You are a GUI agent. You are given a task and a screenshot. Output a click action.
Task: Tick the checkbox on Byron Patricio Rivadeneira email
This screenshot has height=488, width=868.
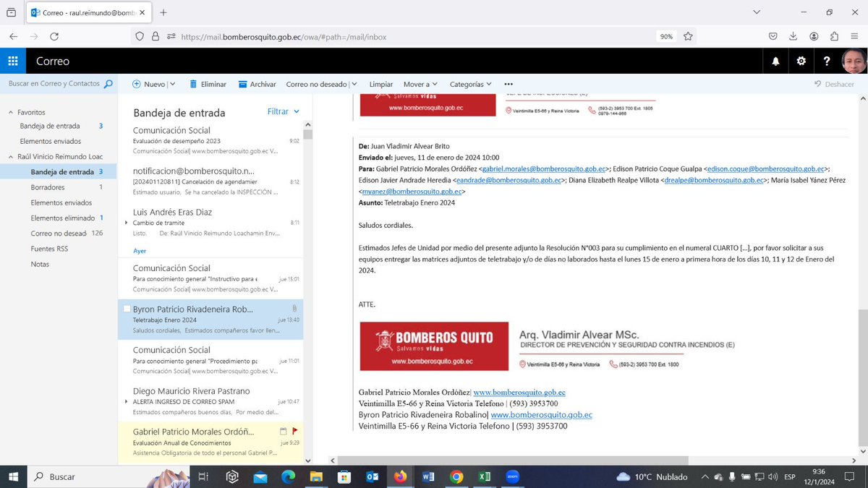(127, 309)
